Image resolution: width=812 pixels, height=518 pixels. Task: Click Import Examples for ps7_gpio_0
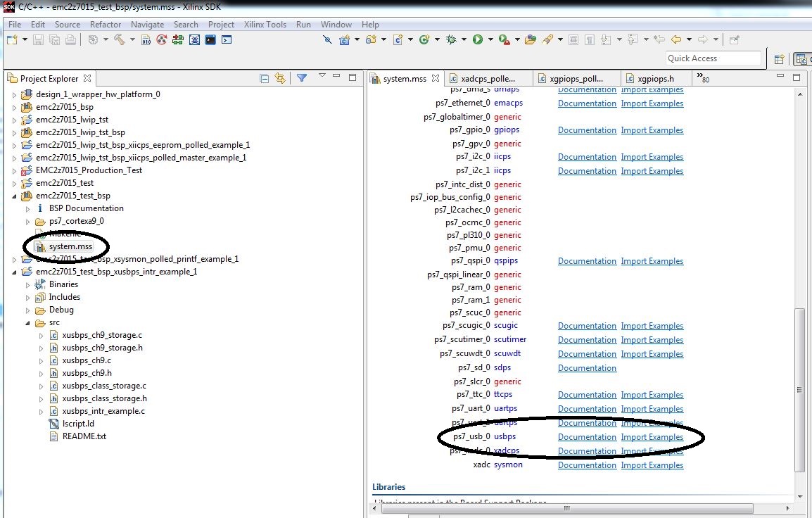pyautogui.click(x=652, y=130)
